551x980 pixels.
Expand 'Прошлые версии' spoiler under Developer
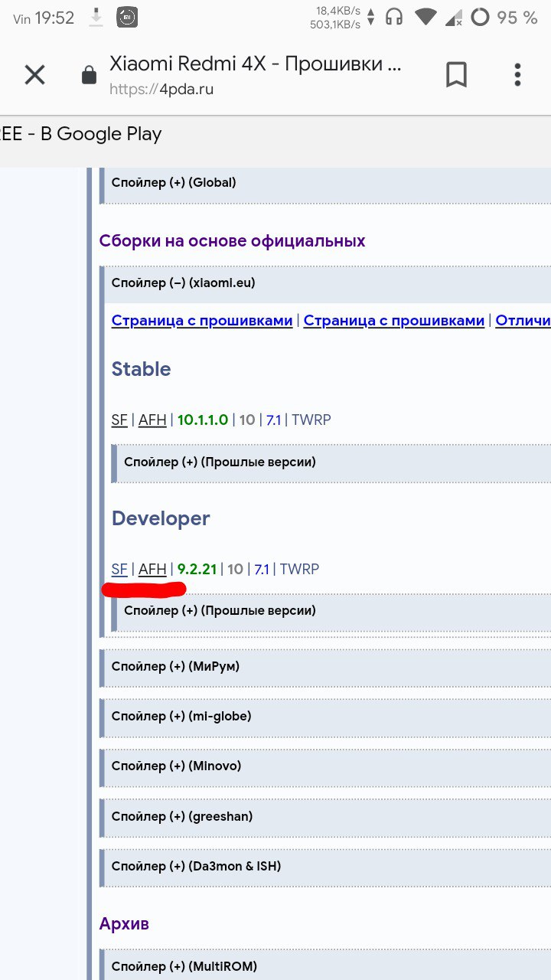(x=332, y=611)
